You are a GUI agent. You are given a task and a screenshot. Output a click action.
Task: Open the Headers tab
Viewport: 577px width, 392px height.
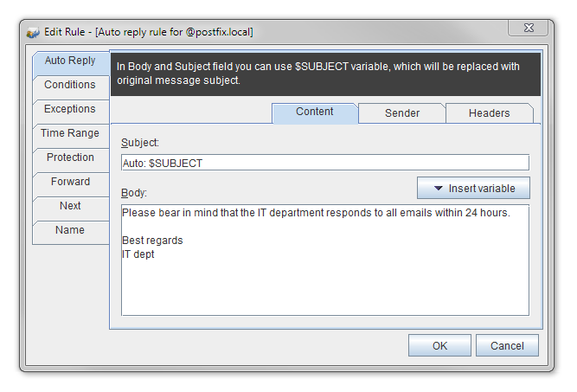(x=490, y=113)
